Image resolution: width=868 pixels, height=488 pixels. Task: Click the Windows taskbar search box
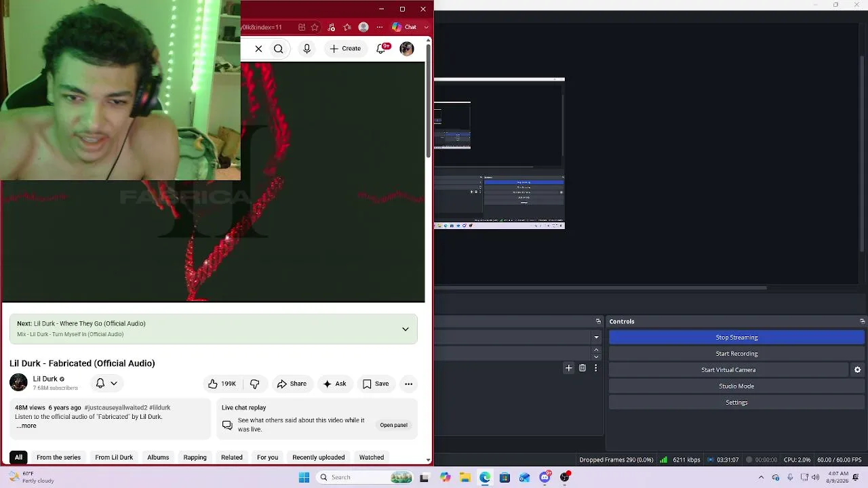pos(365,477)
